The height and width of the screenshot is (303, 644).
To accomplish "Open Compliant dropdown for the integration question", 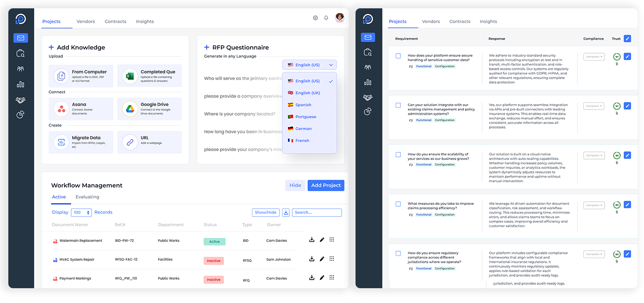I will click(594, 106).
